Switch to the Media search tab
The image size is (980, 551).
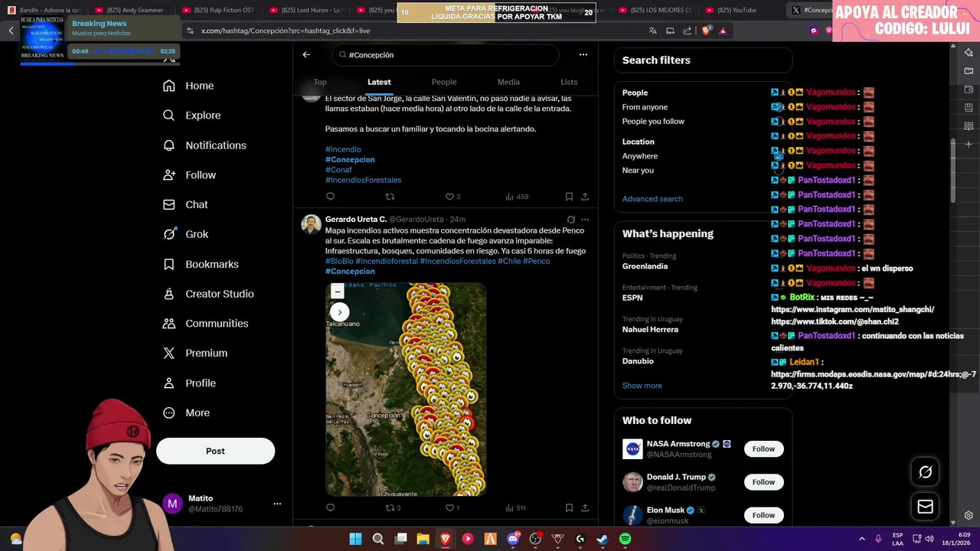pos(508,82)
